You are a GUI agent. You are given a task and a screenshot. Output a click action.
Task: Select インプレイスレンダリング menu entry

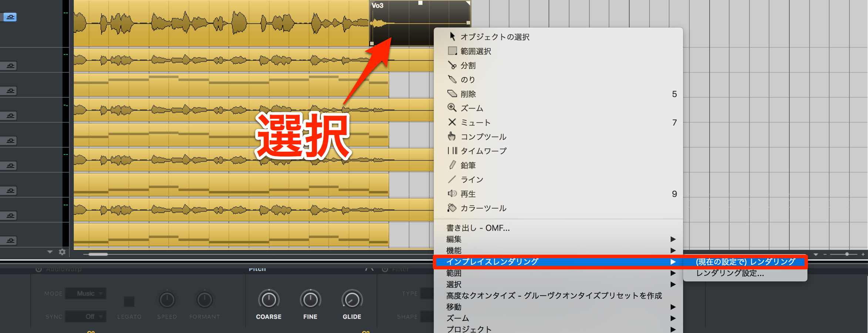click(559, 262)
